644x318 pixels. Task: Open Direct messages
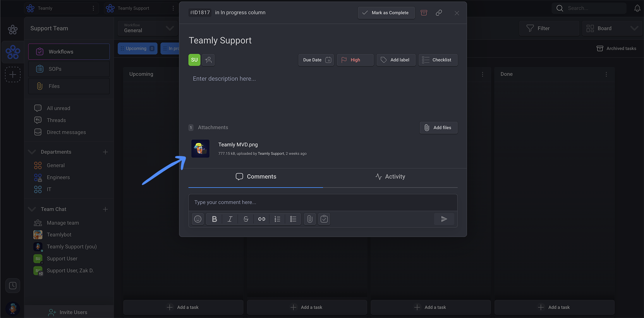66,132
